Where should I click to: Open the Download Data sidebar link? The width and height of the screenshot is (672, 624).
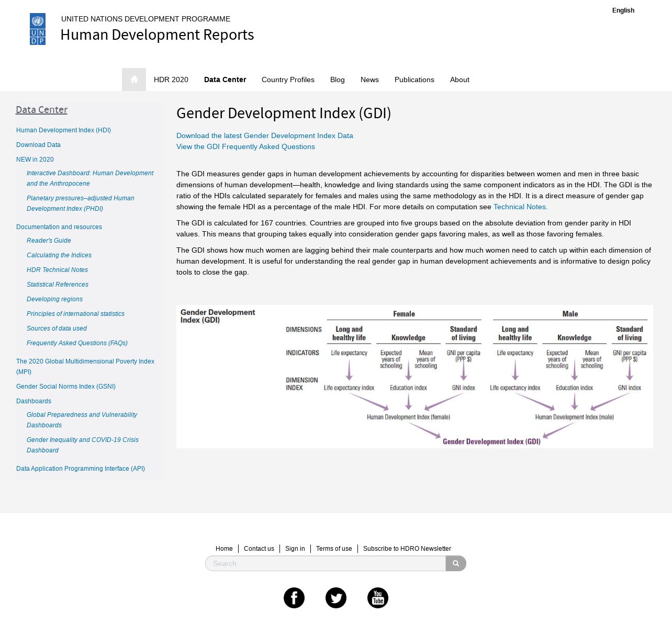tap(38, 145)
